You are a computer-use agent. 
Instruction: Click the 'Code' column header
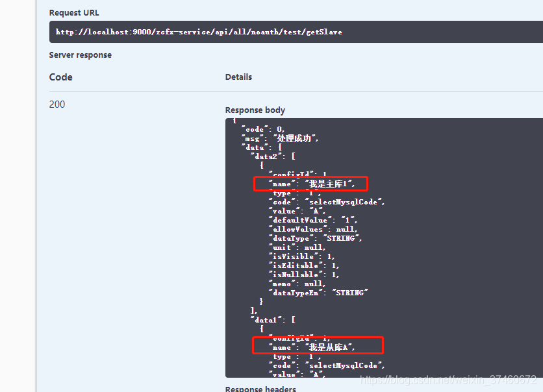[x=61, y=77]
